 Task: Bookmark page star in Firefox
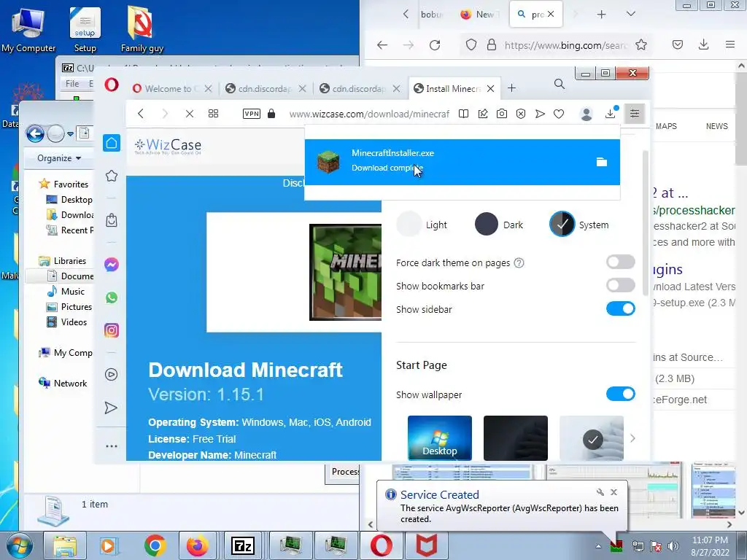tap(641, 44)
